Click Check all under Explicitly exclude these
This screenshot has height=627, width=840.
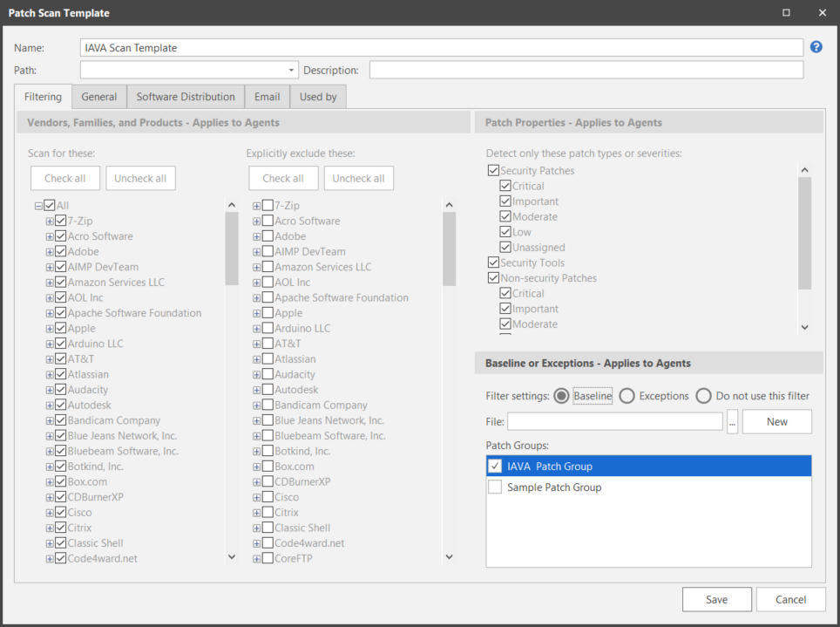(283, 178)
